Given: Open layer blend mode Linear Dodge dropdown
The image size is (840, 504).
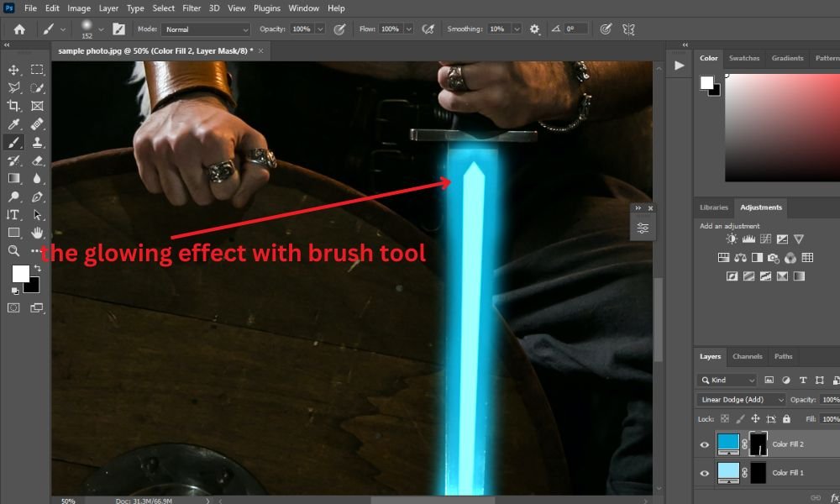Looking at the screenshot, I should click(x=742, y=400).
